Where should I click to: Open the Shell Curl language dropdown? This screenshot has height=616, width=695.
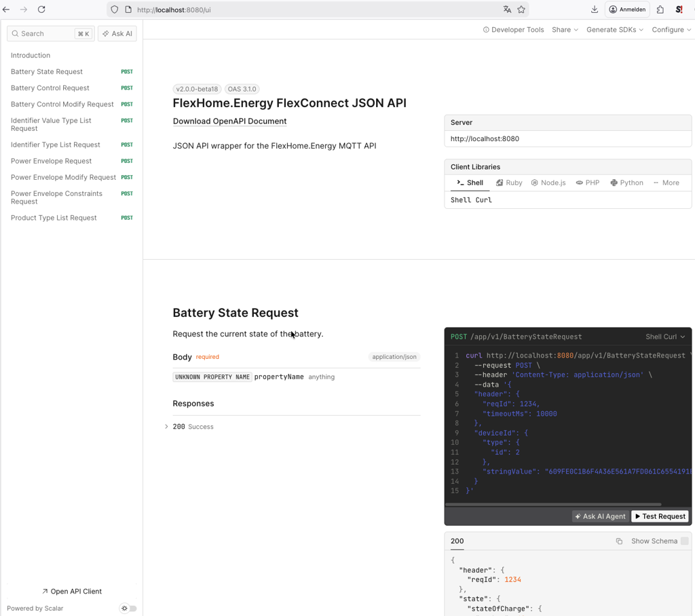tap(665, 336)
